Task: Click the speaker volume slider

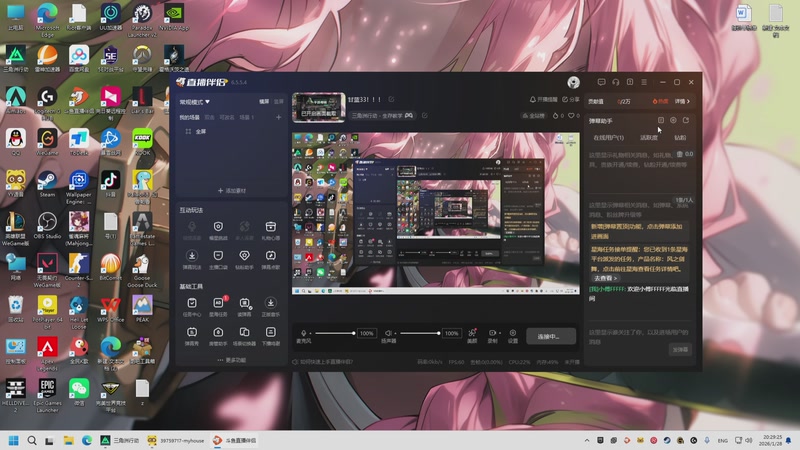Action: pyautogui.click(x=420, y=333)
